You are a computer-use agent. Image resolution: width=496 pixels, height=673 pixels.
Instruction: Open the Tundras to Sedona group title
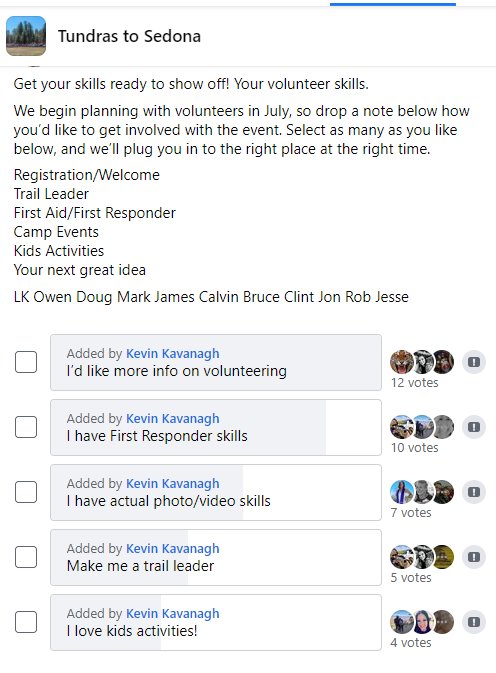point(129,36)
